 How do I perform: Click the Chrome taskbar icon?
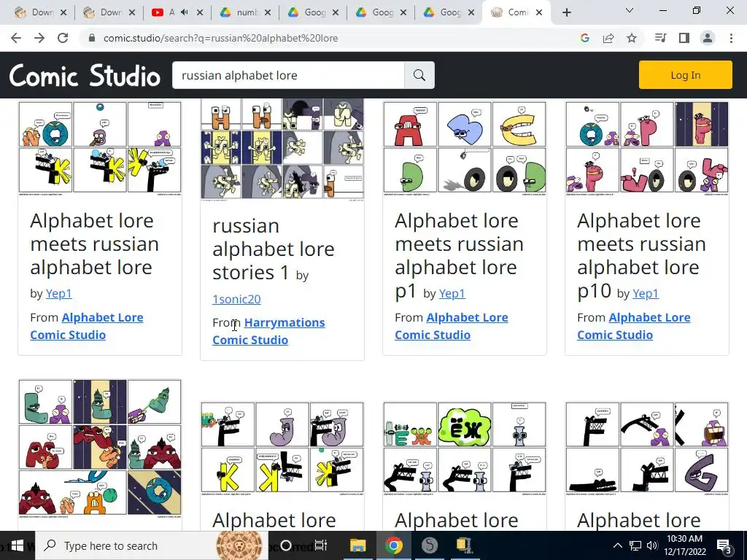click(393, 545)
